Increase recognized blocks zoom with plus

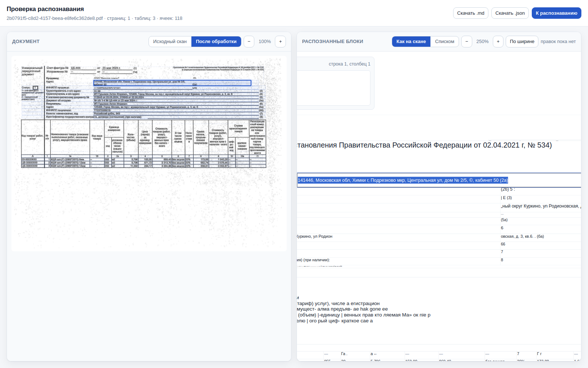pos(498,42)
